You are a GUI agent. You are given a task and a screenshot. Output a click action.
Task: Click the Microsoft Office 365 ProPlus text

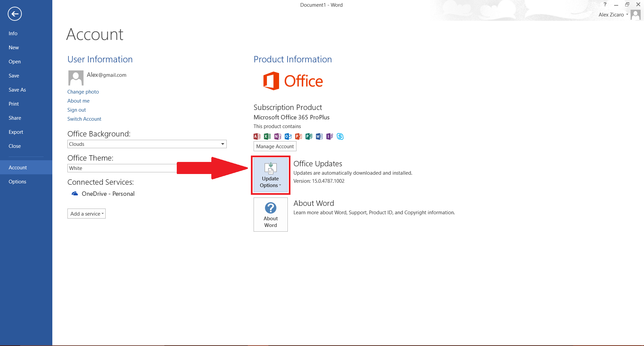[x=291, y=117]
